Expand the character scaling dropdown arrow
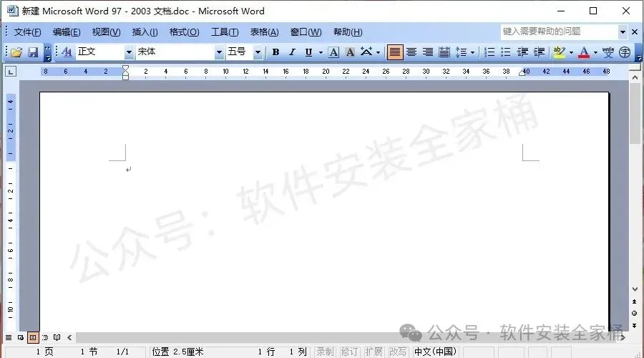 pos(378,52)
